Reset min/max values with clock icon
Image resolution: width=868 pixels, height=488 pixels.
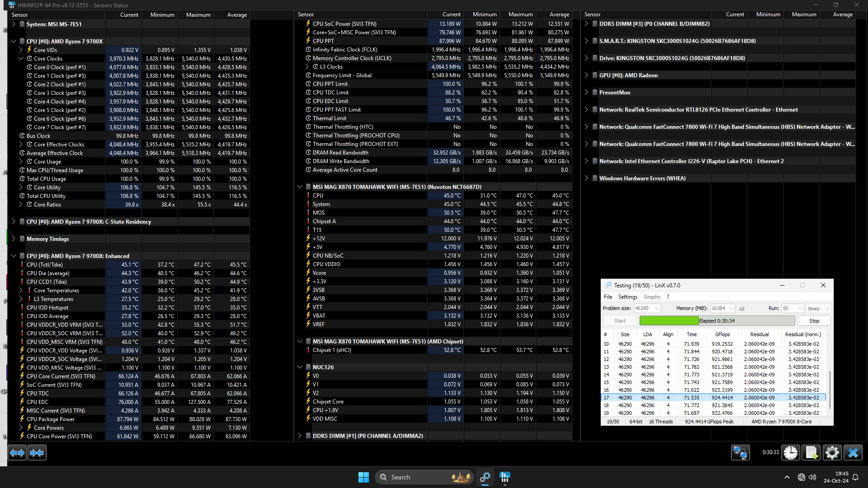click(791, 453)
